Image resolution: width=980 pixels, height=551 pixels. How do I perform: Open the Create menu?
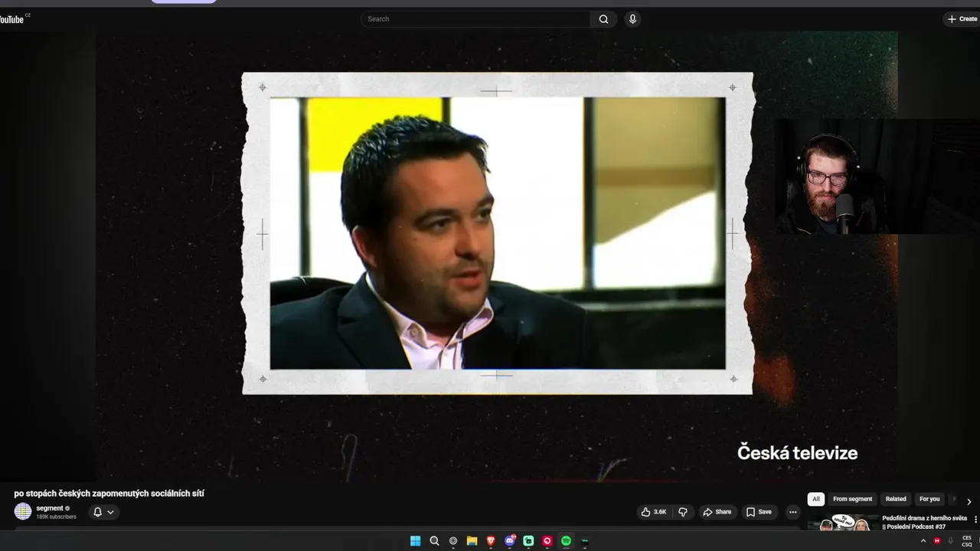pyautogui.click(x=962, y=19)
